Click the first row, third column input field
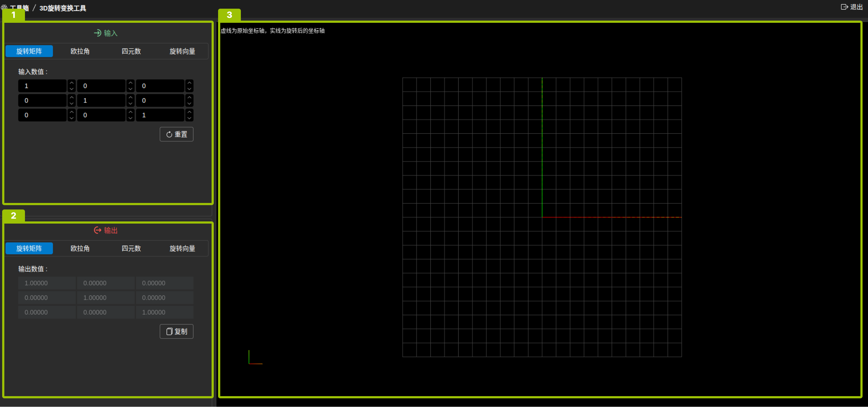This screenshot has height=407, width=868. coord(160,86)
